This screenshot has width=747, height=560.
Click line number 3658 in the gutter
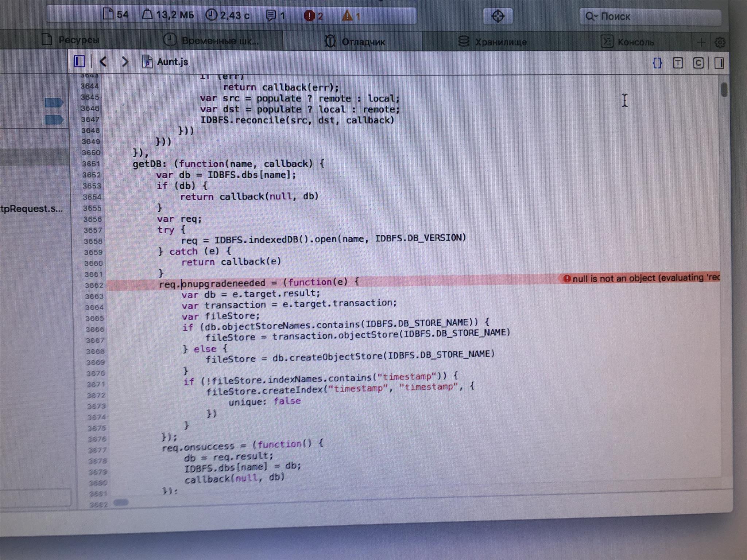coord(93,241)
